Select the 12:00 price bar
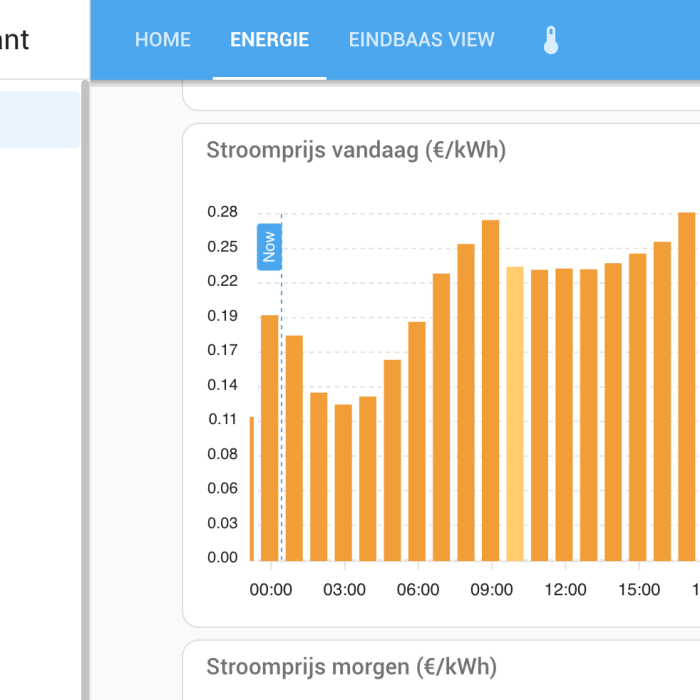This screenshot has height=700, width=700. 564,415
